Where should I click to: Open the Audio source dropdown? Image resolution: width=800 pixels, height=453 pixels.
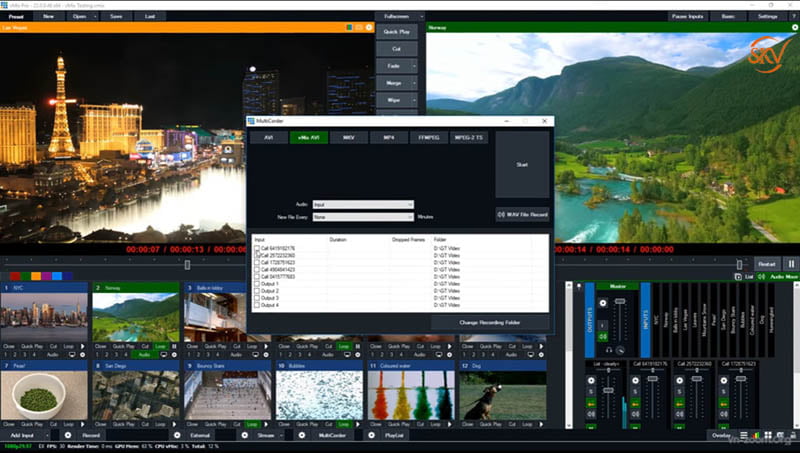click(x=362, y=205)
